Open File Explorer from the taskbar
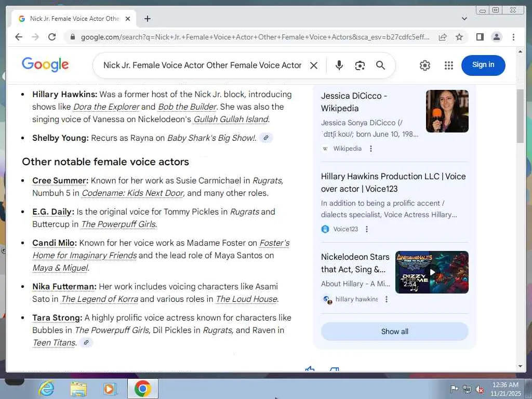Screen dimensions: 532x399 pyautogui.click(x=78, y=389)
